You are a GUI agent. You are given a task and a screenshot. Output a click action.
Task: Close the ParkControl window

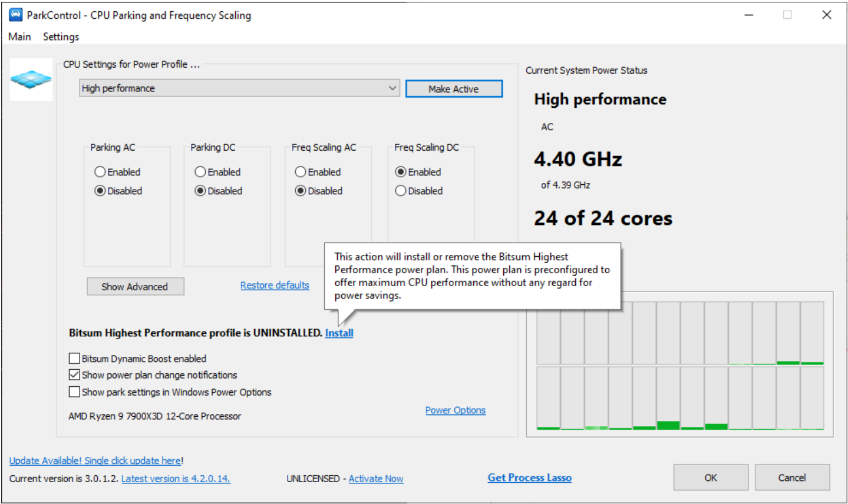827,15
